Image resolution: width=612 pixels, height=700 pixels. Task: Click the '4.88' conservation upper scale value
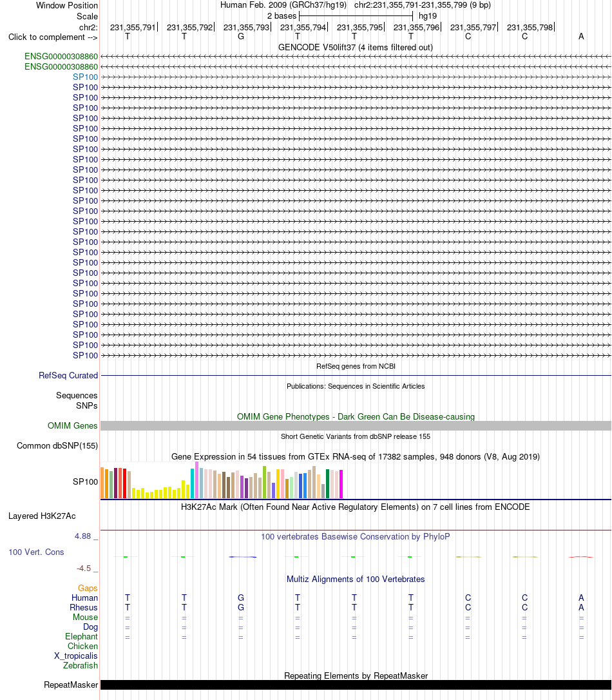pos(82,536)
